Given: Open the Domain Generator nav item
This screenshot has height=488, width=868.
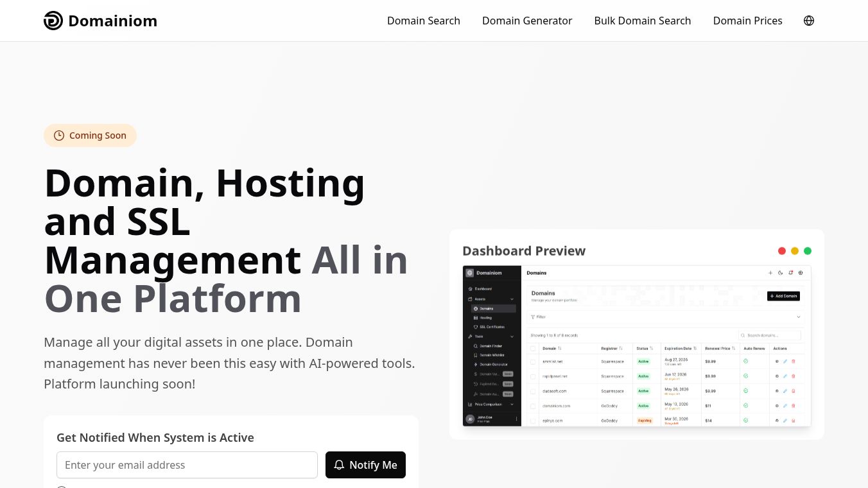Looking at the screenshot, I should point(527,21).
